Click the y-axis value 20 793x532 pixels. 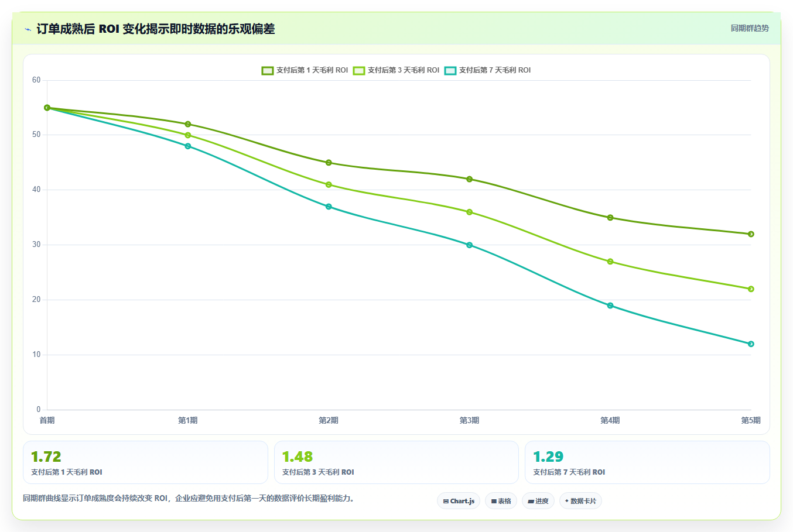[36, 300]
